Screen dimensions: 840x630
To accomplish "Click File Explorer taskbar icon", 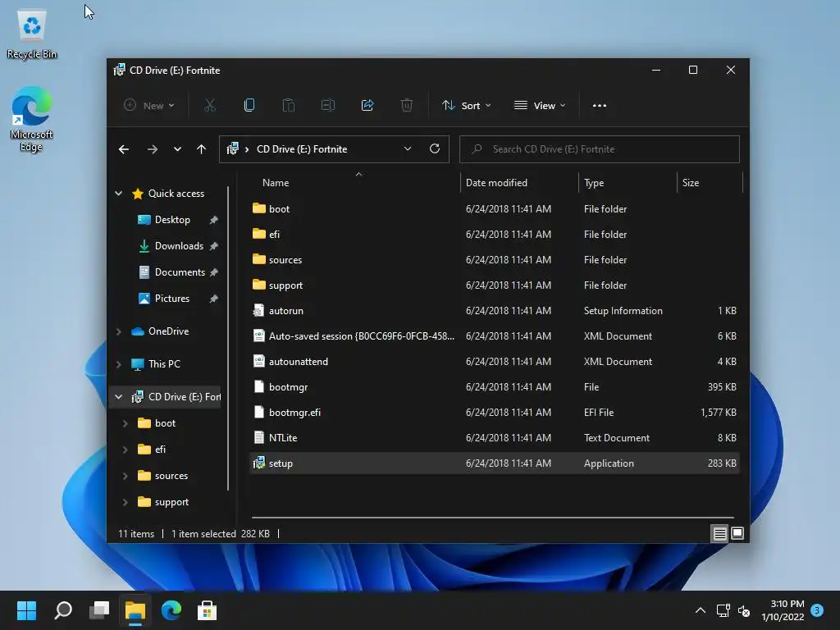I will (135, 610).
